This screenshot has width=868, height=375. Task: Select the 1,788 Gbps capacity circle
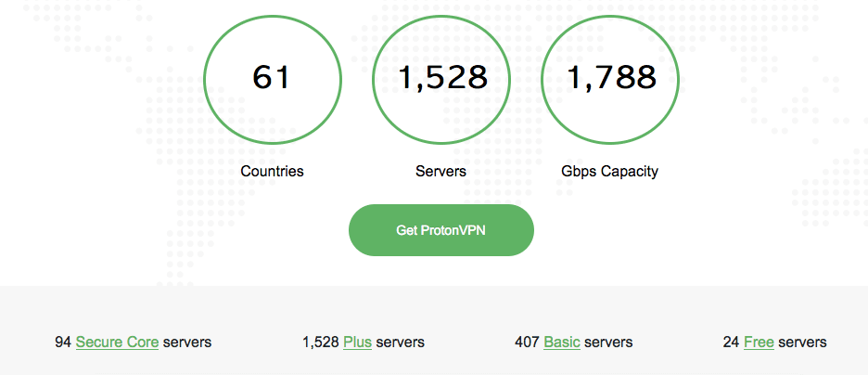click(610, 80)
